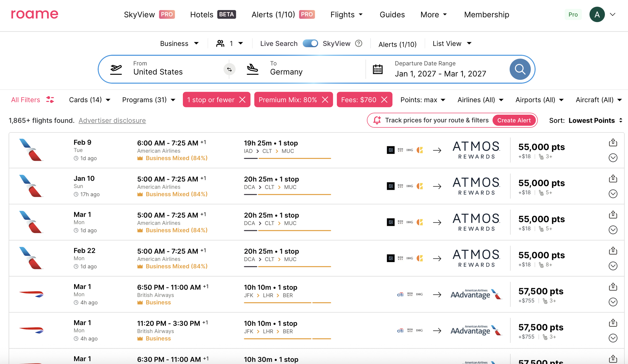
Task: Open the passenger count dropdown arrow
Action: (x=241, y=43)
